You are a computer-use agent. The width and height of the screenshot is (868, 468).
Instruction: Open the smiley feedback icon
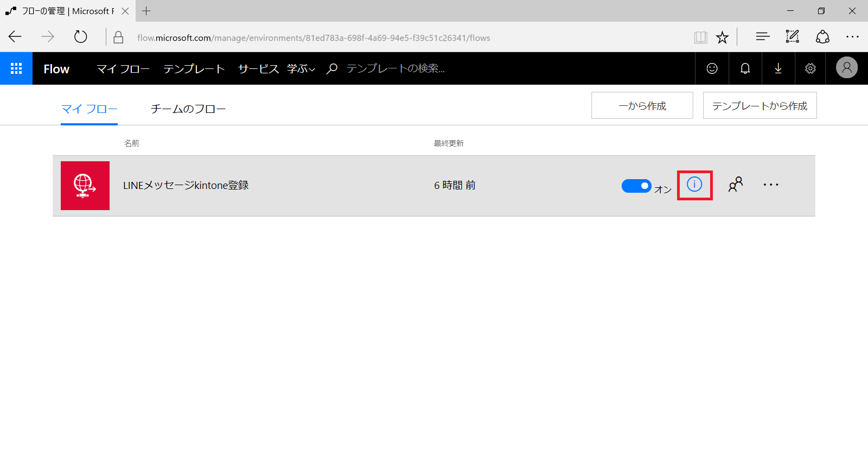(x=712, y=68)
